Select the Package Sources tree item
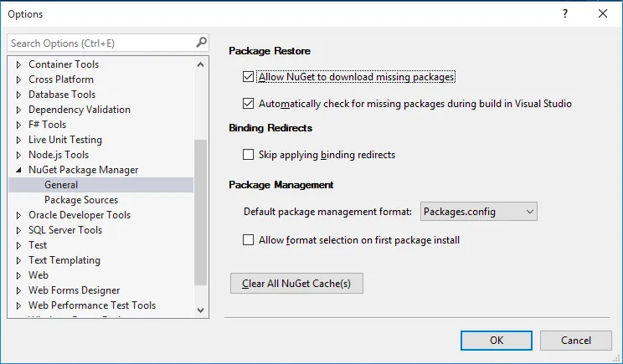 tap(81, 200)
